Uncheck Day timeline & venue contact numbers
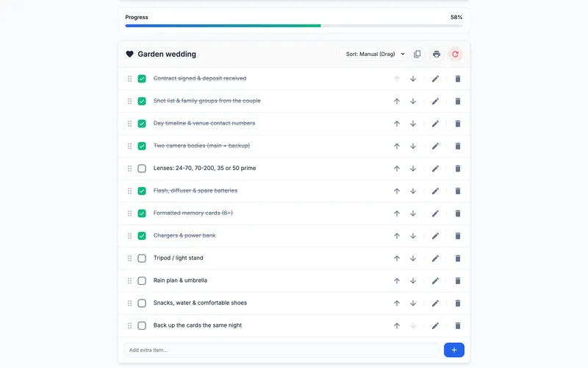The image size is (588, 368). pos(142,124)
